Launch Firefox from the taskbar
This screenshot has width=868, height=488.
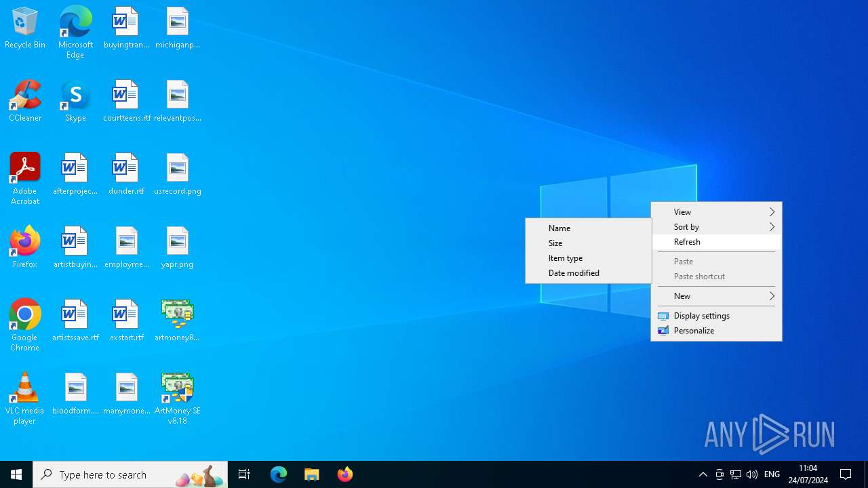tap(345, 474)
